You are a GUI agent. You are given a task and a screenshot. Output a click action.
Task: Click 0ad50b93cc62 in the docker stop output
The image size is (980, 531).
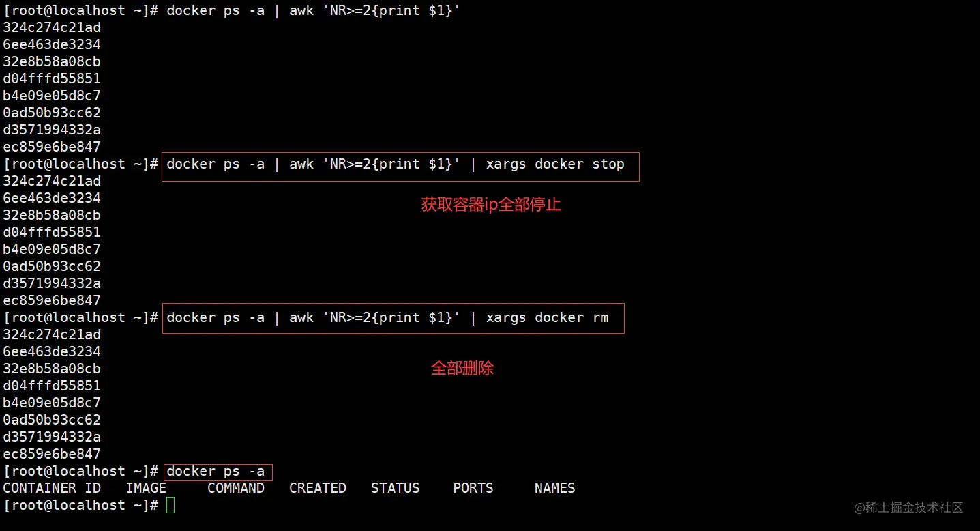52,266
